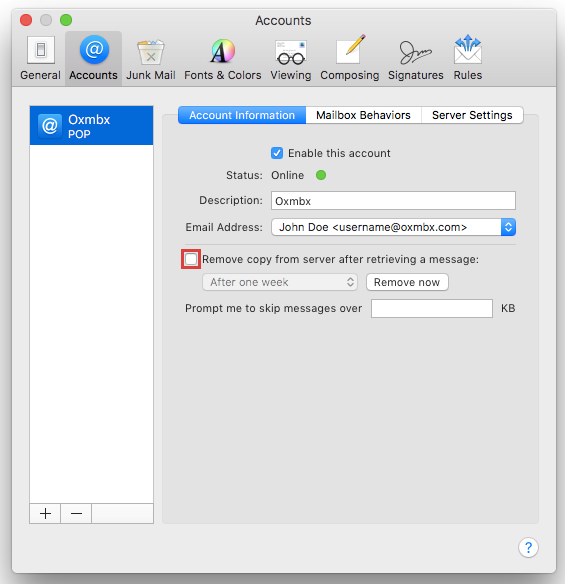Viewport: 565px width, 584px height.
Task: Add a new account with plus button
Action: [x=45, y=514]
